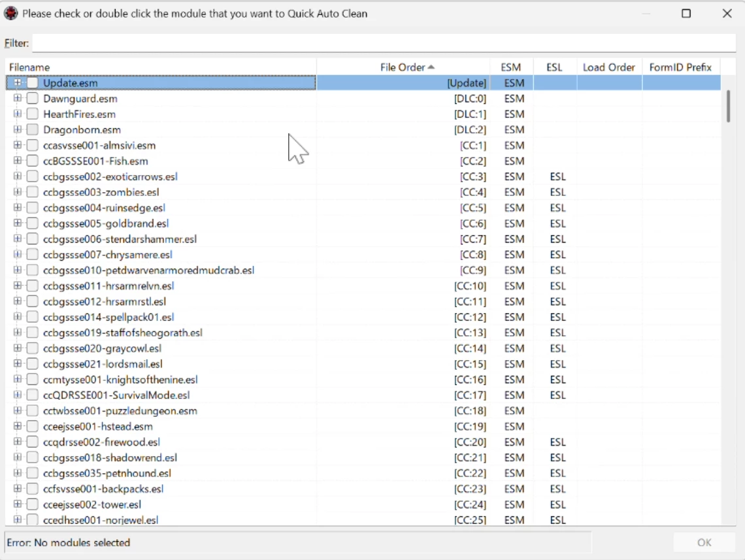Screen dimensions: 745x560
Task: Click the OK button
Action: pos(704,542)
